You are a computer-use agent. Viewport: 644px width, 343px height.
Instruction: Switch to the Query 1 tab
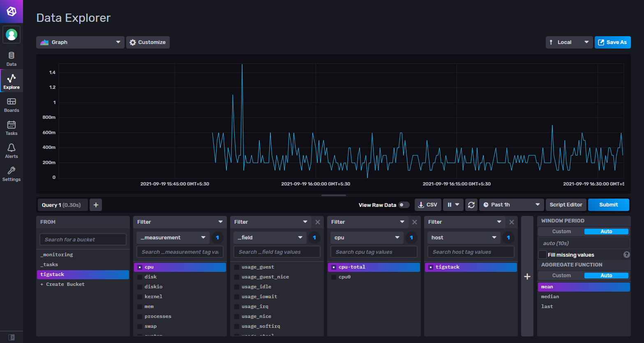[x=62, y=204]
